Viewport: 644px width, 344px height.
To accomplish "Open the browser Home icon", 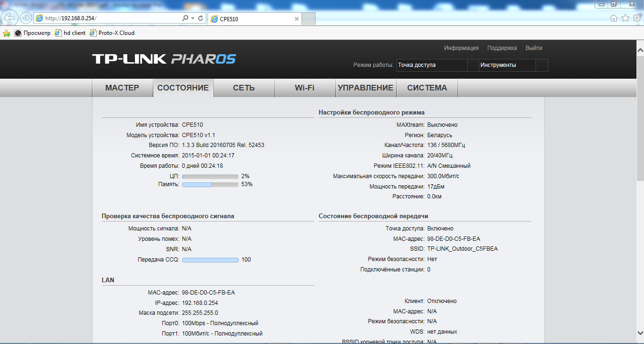I will click(x=614, y=18).
